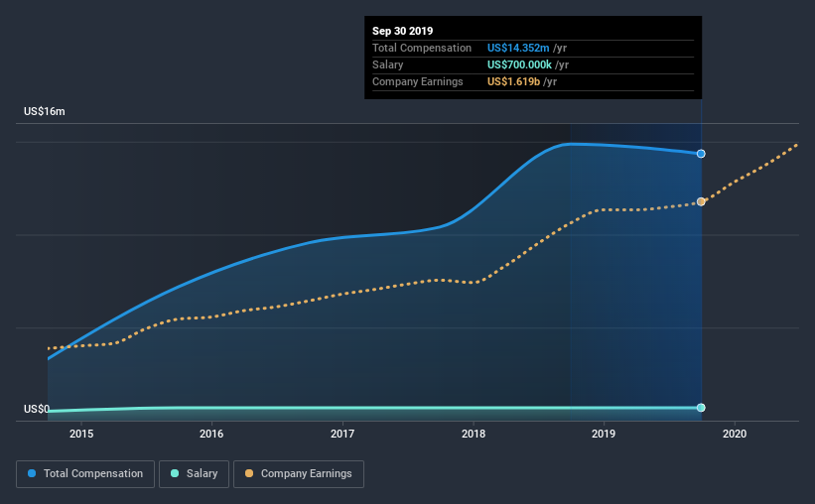Click the Total Compensation label in tooltip
This screenshot has width=815, height=504.
[422, 48]
